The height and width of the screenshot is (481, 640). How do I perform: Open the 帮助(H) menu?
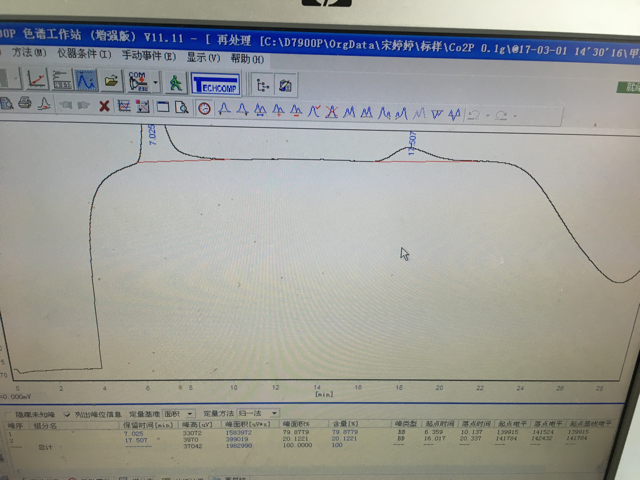(247, 58)
